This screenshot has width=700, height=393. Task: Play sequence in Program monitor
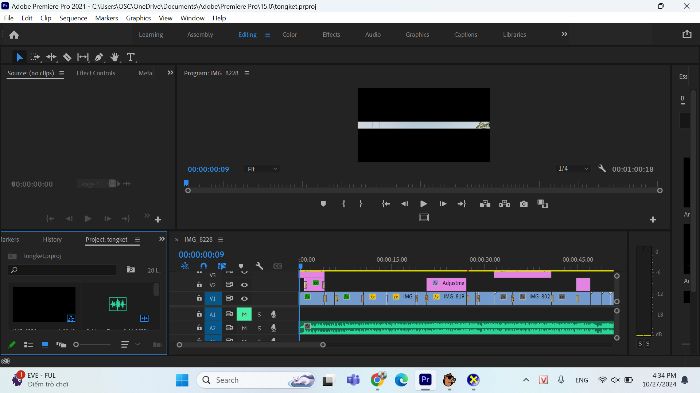pyautogui.click(x=423, y=204)
